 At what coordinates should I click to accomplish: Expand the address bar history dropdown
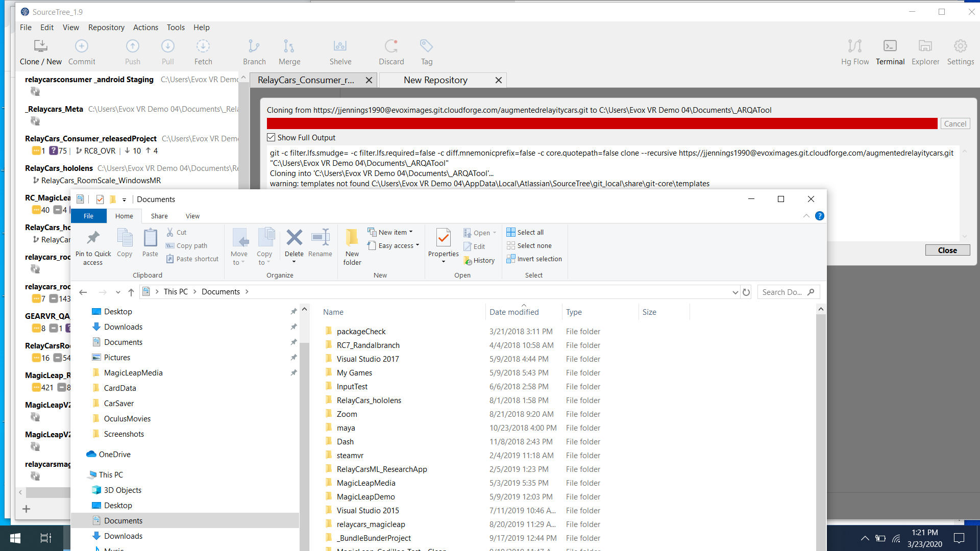pyautogui.click(x=735, y=292)
